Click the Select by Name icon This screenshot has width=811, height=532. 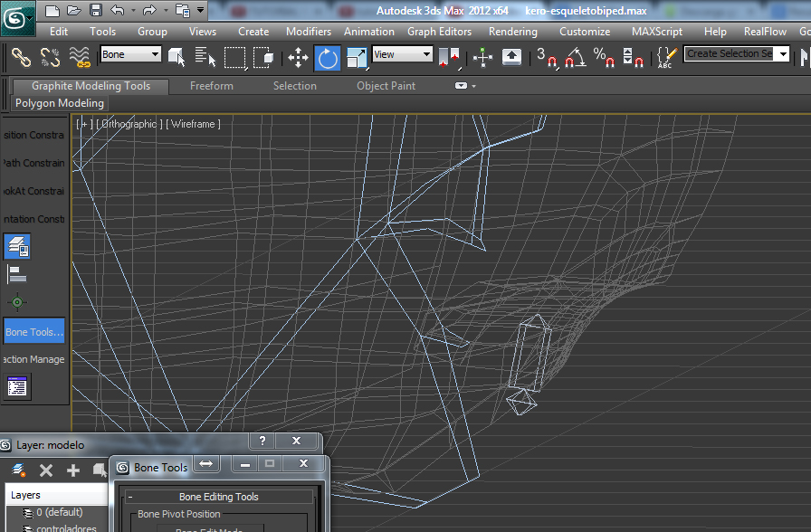(205, 58)
